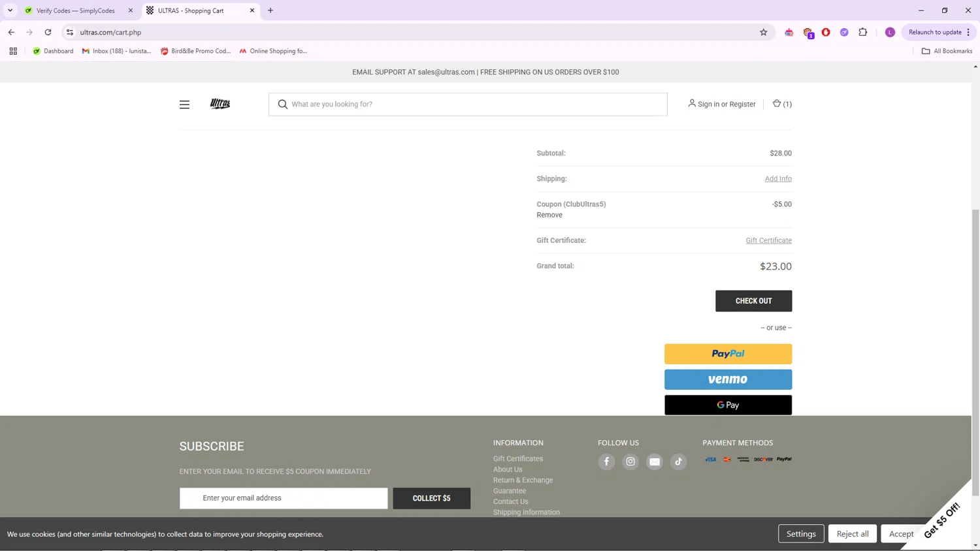The height and width of the screenshot is (551, 980).
Task: Bookmark this page with star icon
Action: [x=763, y=32]
